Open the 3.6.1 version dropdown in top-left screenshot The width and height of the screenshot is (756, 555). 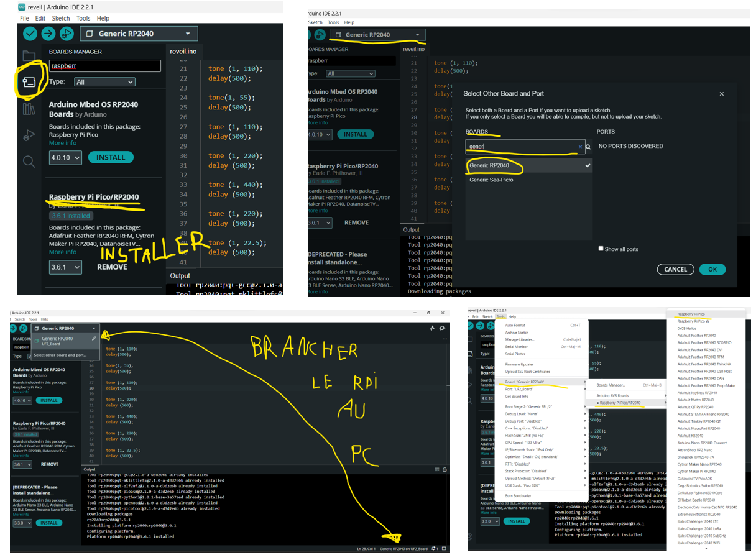(x=65, y=267)
